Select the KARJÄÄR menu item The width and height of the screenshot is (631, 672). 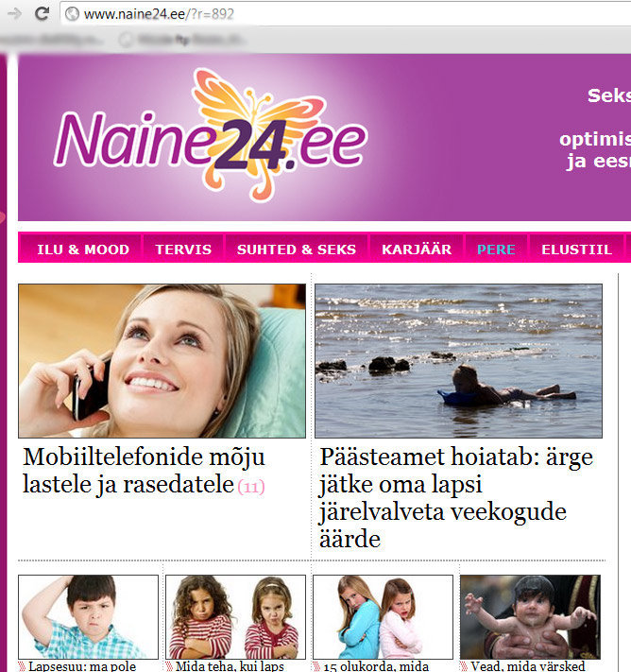417,250
